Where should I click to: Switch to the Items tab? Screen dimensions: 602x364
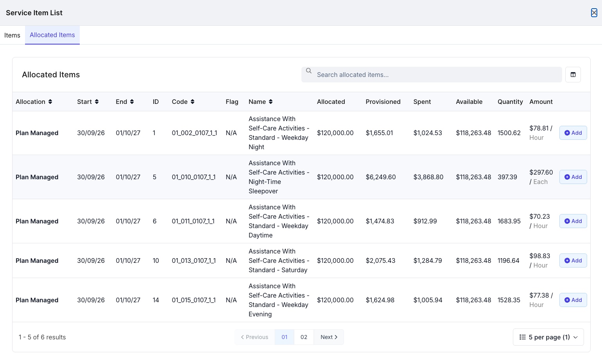coord(12,35)
